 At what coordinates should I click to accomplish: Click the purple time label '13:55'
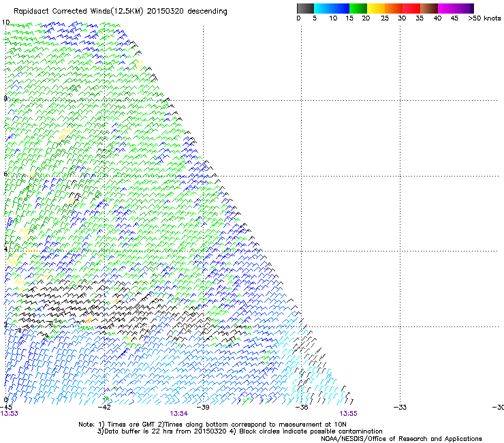click(348, 414)
